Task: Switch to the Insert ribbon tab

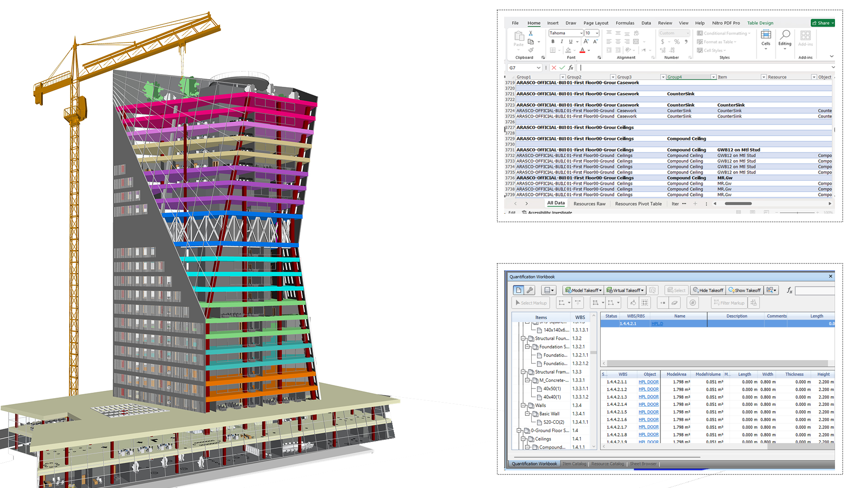Action: [552, 23]
